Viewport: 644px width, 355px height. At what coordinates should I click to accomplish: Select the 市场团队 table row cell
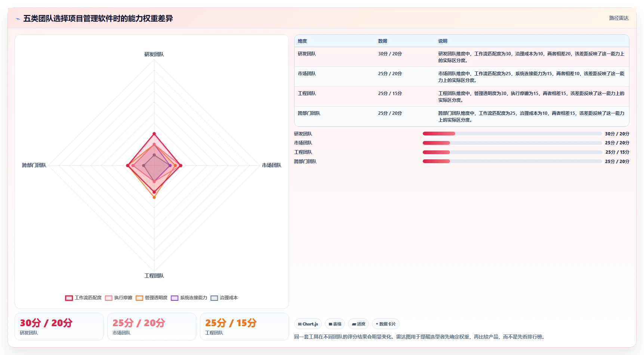(307, 74)
